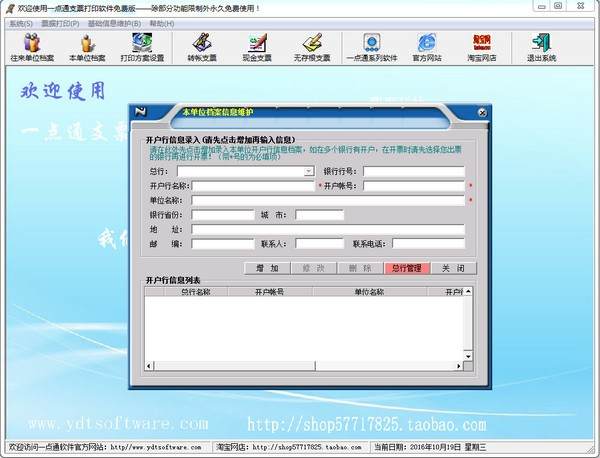Open 淘宝网店 toolbar icon
The image size is (600, 458).
coord(482,48)
